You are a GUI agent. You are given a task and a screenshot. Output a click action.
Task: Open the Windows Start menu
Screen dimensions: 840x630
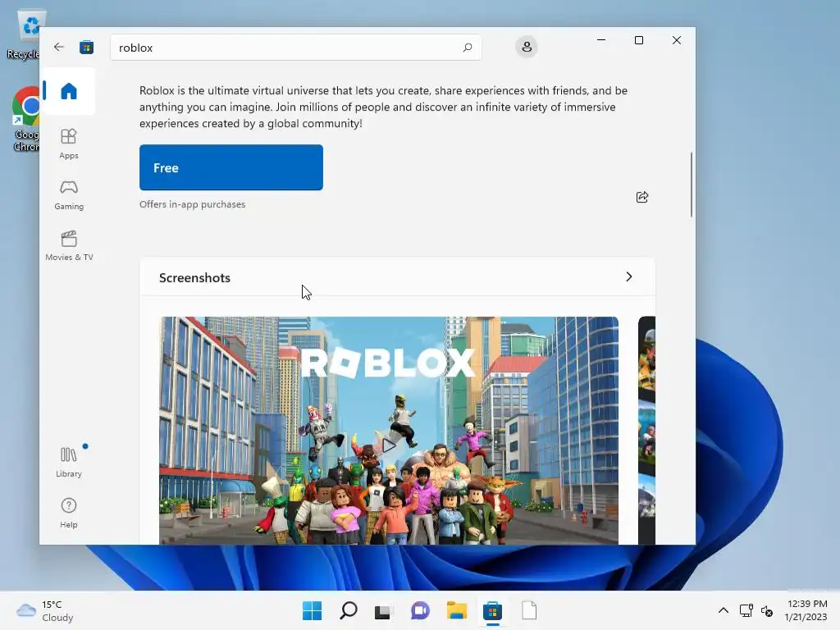(x=312, y=610)
